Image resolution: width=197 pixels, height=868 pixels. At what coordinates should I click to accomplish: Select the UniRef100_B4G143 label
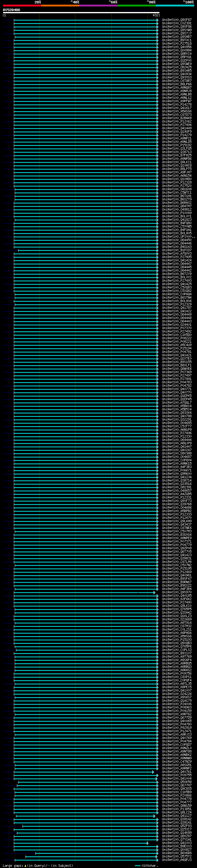(177, 247)
